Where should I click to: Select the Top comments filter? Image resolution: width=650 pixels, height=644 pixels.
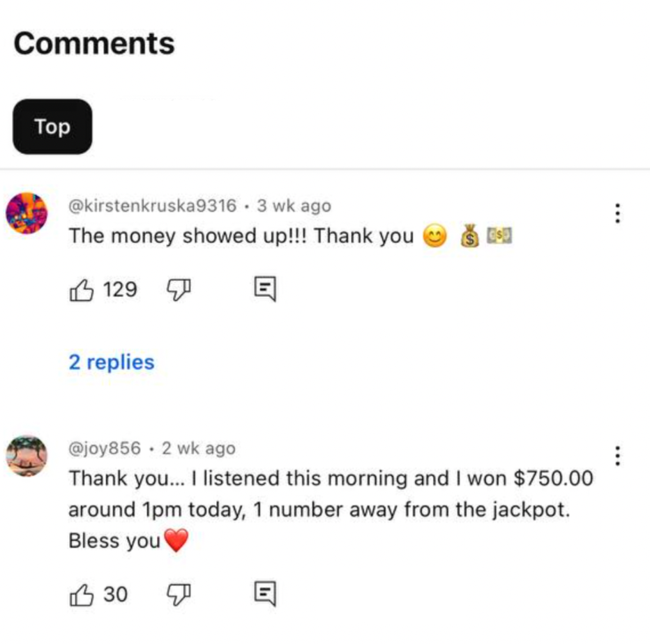tap(52, 127)
